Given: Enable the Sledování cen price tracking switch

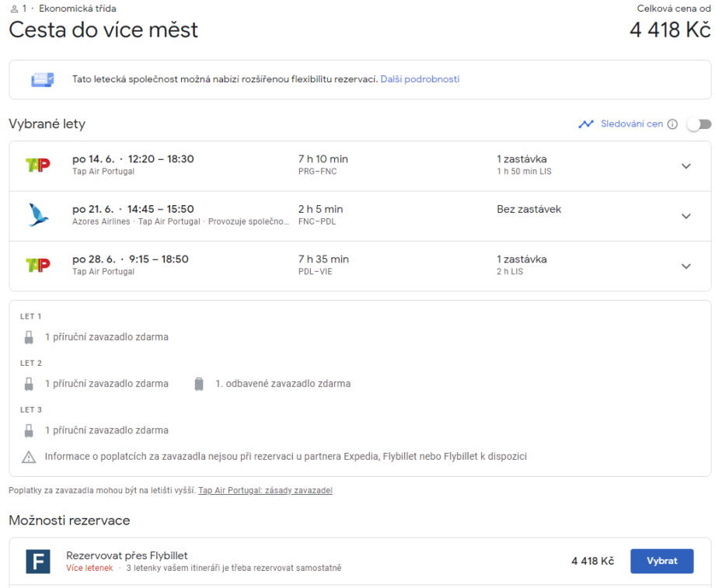Looking at the screenshot, I should click(x=699, y=124).
